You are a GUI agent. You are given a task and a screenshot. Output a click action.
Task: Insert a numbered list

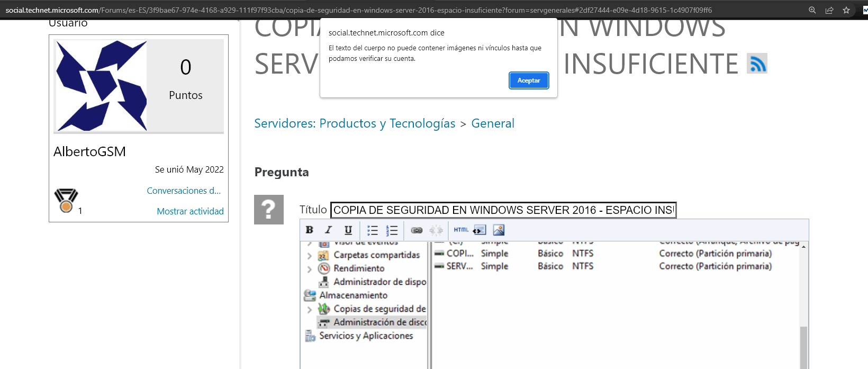click(x=392, y=230)
